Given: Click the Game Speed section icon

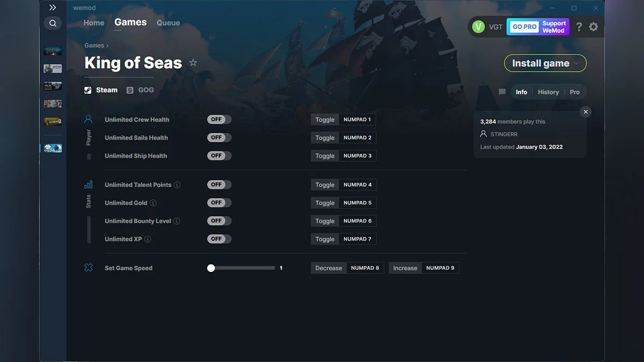Looking at the screenshot, I should coord(88,267).
